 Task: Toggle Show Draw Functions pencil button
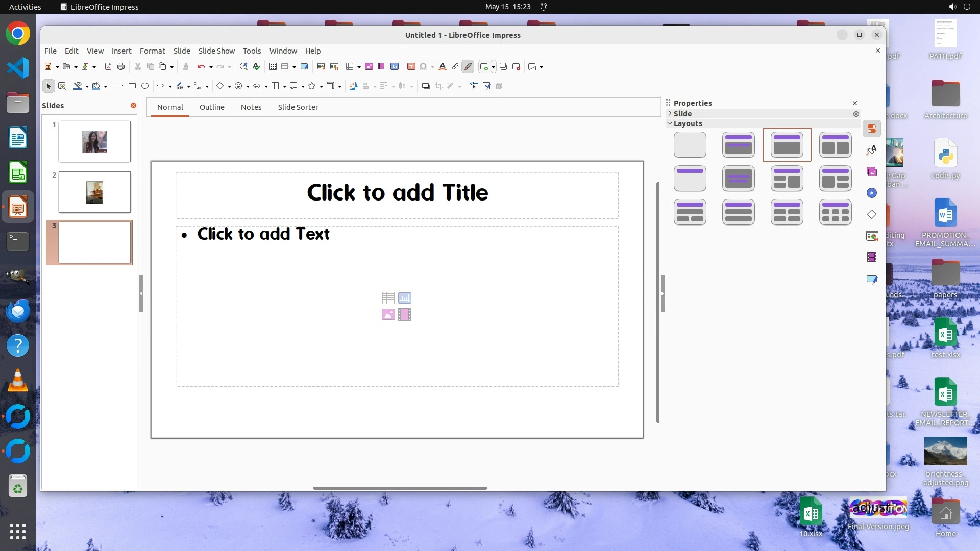[468, 67]
